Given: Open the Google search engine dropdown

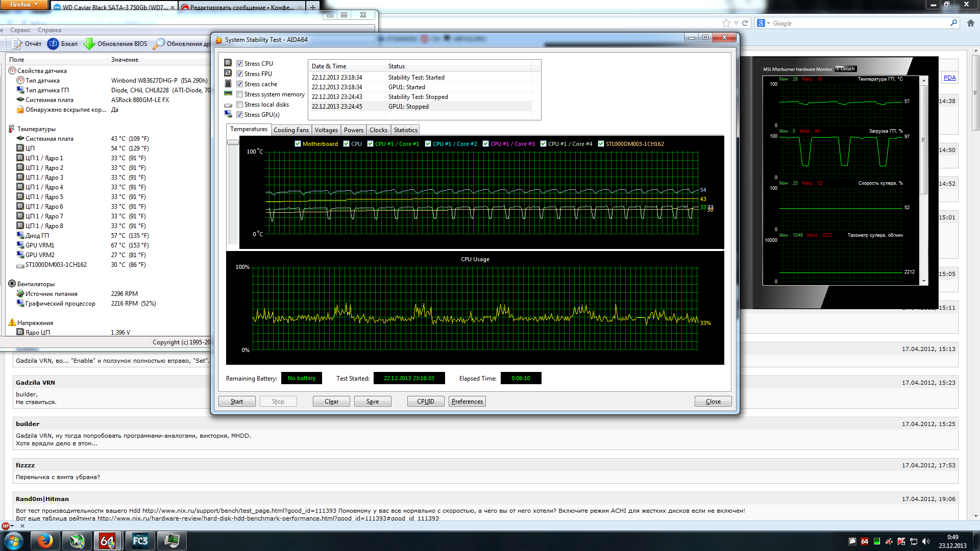Looking at the screenshot, I should pos(763,23).
